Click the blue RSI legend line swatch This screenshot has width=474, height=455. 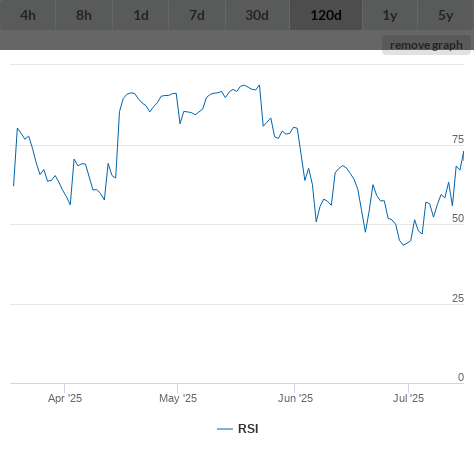(x=225, y=429)
